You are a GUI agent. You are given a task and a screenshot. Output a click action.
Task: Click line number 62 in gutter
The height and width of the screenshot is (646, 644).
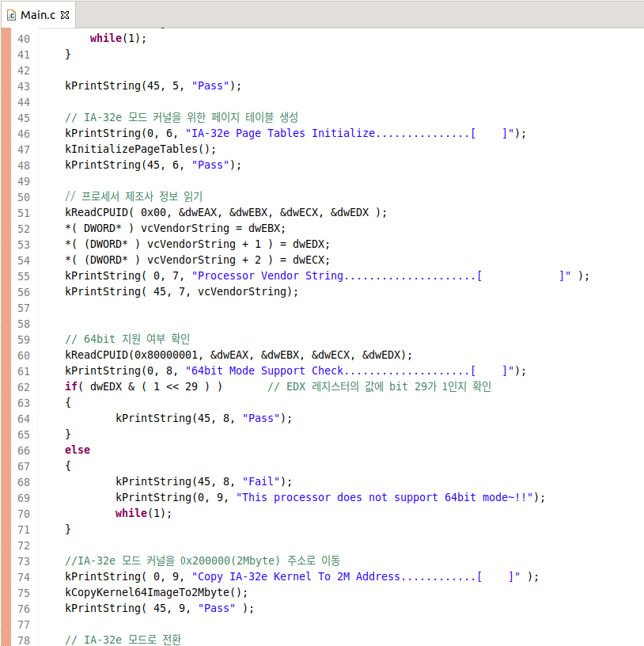point(24,387)
